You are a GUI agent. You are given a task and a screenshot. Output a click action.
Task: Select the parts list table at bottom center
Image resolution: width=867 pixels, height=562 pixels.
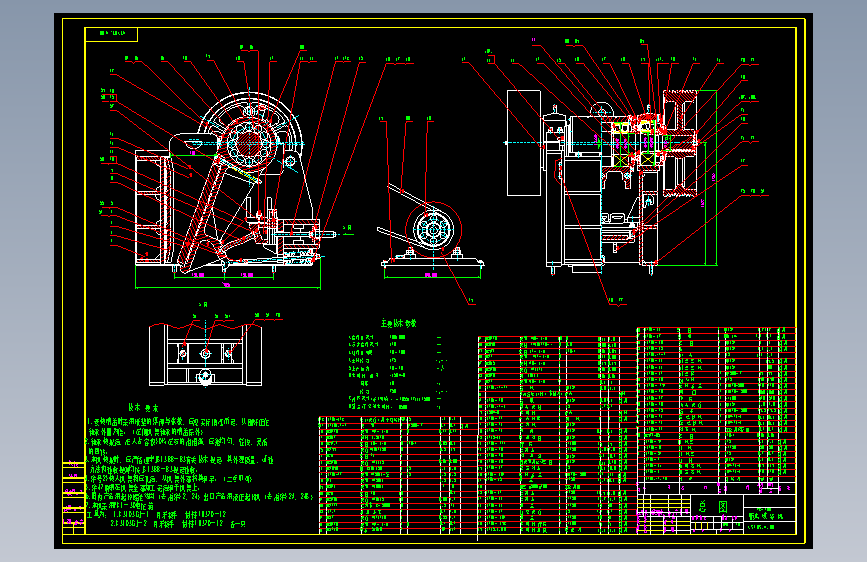pyautogui.click(x=398, y=475)
